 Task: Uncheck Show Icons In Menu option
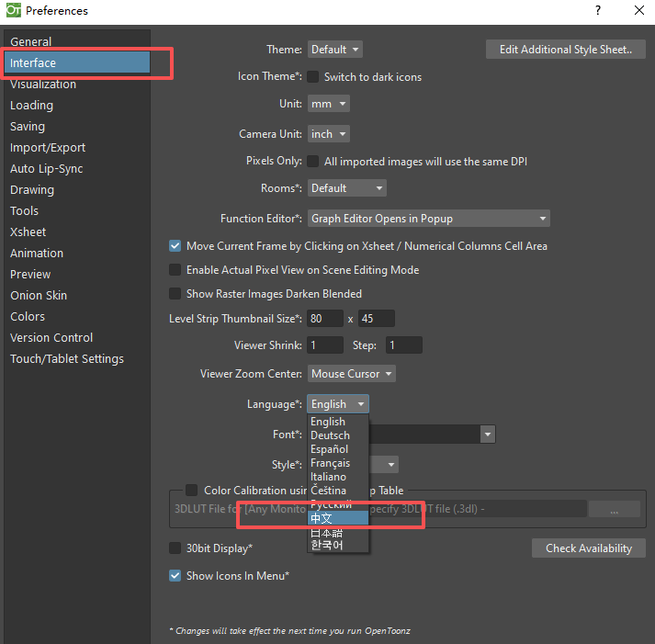(x=175, y=575)
